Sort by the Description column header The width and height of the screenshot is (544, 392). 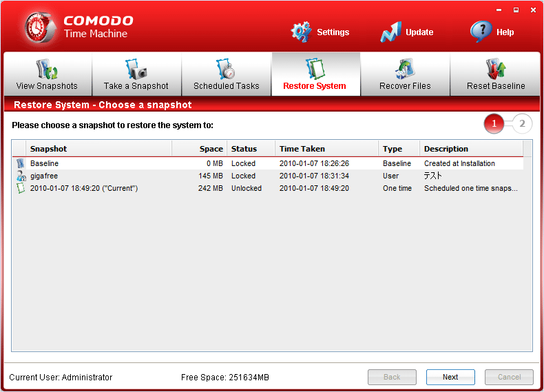[472, 149]
